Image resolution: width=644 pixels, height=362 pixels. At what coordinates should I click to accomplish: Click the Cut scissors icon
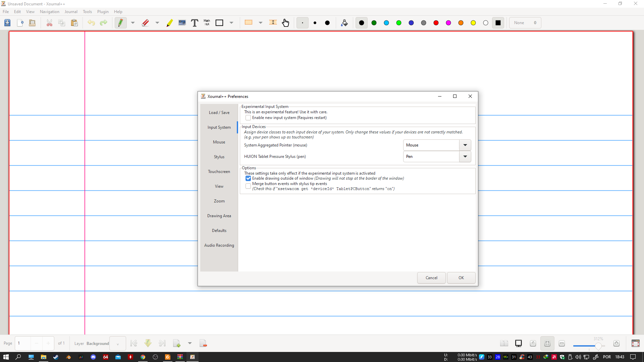tap(49, 23)
